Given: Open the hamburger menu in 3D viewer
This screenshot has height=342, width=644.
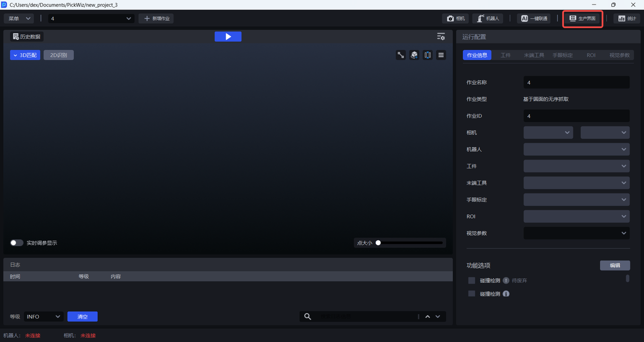Looking at the screenshot, I should (441, 55).
